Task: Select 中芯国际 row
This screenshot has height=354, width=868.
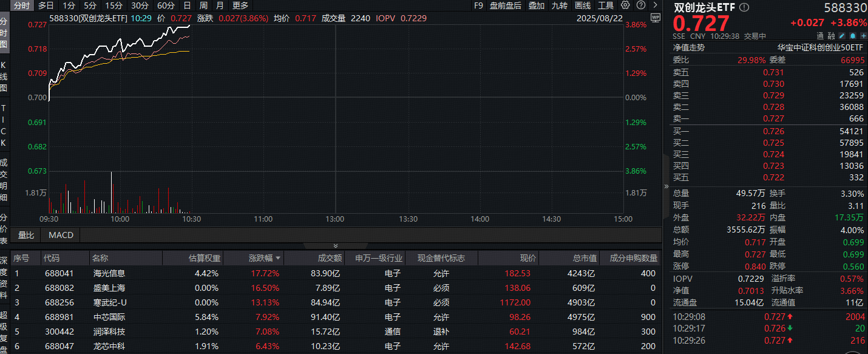Action: [335, 317]
